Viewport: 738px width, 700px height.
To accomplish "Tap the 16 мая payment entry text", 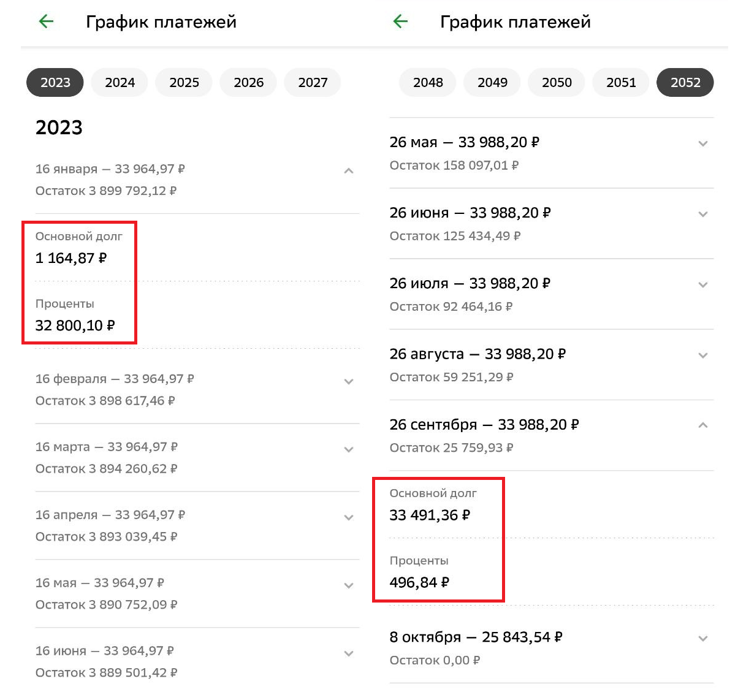I will 99,583.
